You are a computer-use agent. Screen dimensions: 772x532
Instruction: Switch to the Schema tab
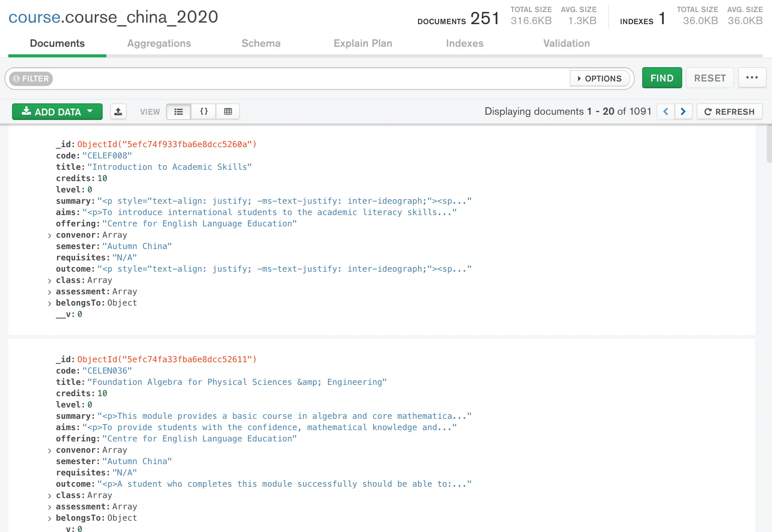tap(261, 43)
